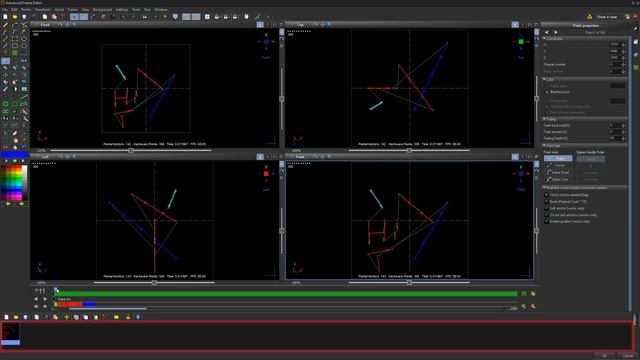Click the Open folder icon in main toolbar

coord(15,17)
